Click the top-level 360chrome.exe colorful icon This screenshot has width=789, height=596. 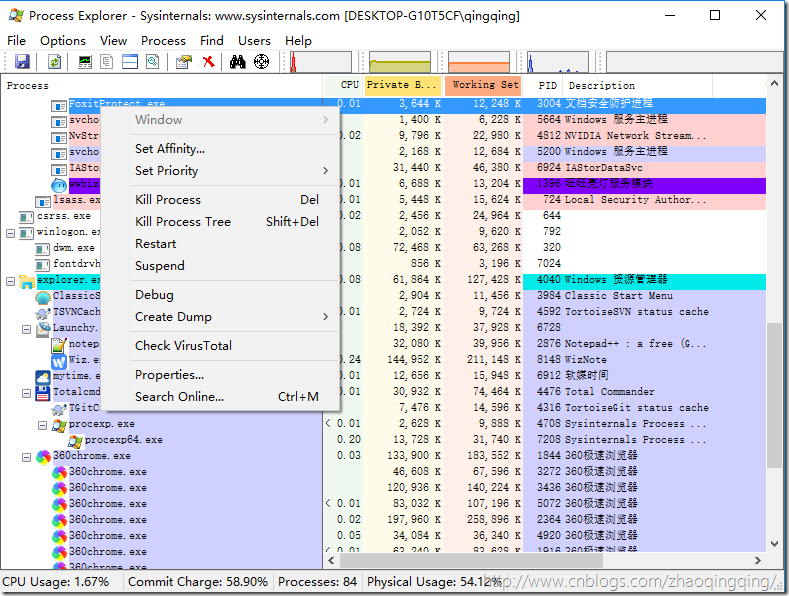coord(43,457)
